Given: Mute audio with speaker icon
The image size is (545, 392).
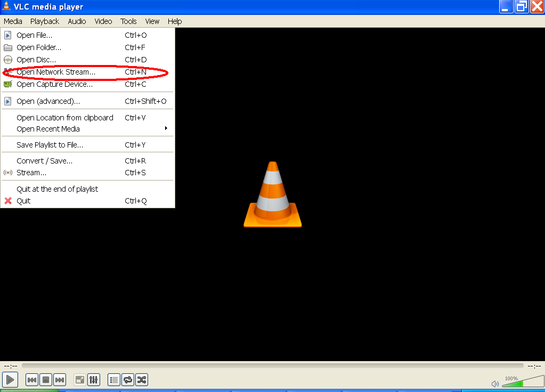Looking at the screenshot, I should click(495, 383).
